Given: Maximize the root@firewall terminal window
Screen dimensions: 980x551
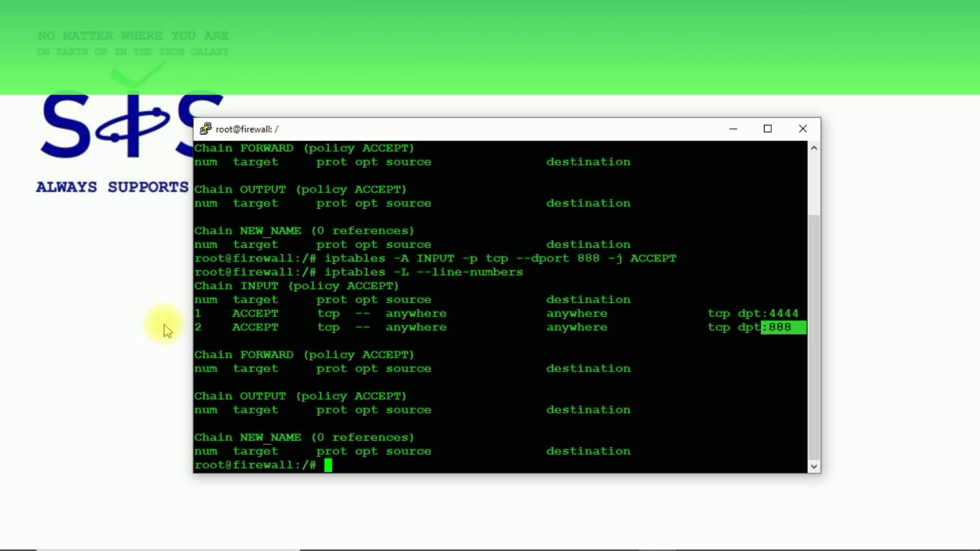Looking at the screenshot, I should click(767, 129).
